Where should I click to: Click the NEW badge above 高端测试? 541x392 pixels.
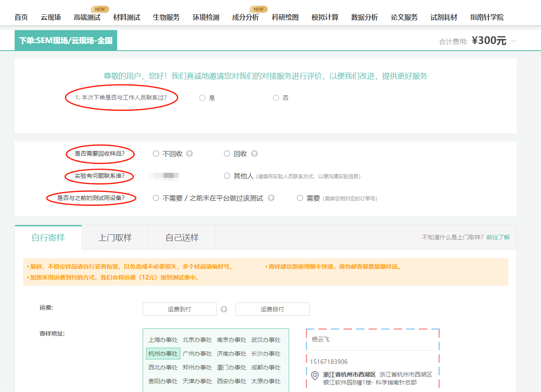(100, 8)
